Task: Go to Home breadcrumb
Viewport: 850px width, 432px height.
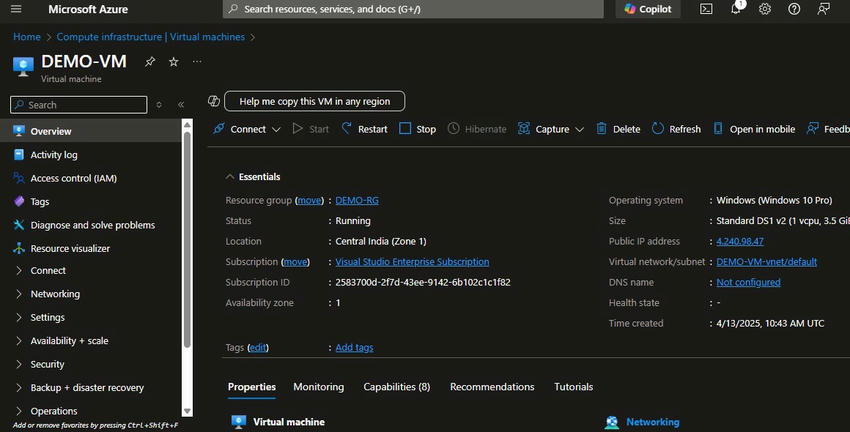Action: pyautogui.click(x=27, y=37)
